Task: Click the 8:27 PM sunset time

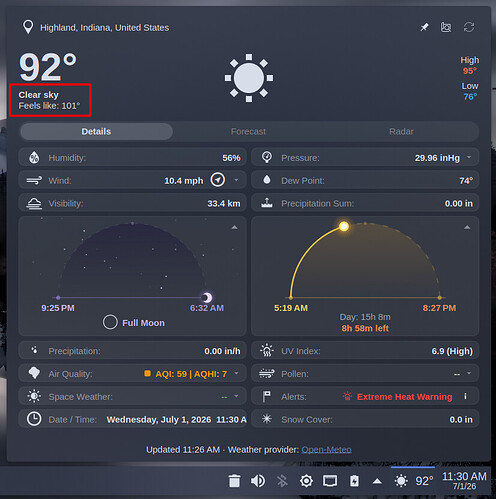Action: [x=439, y=308]
